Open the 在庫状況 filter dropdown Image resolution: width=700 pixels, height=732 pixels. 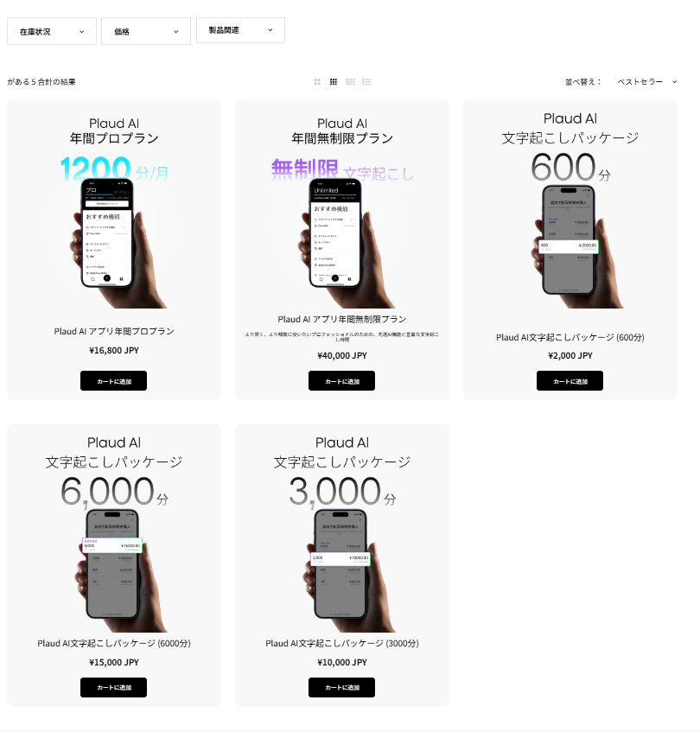(52, 31)
